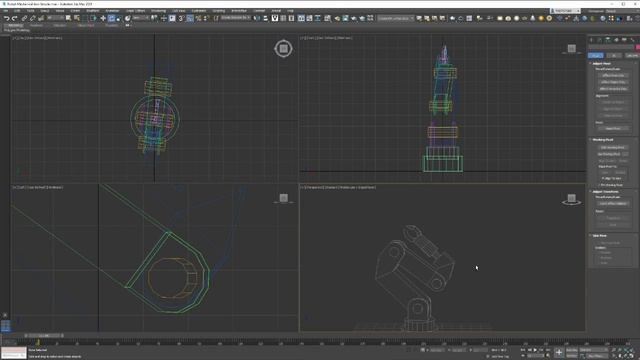
Task: Open the render preset dropdown in toolbar
Action: (x=396, y=18)
